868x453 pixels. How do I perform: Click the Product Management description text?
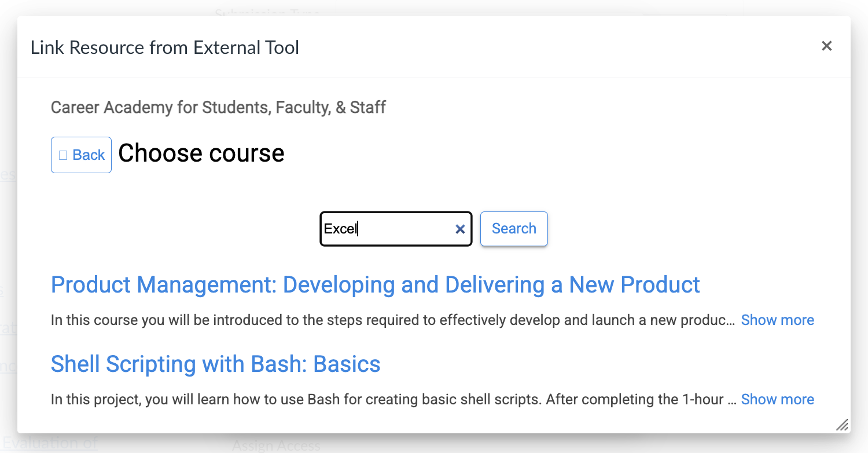pyautogui.click(x=392, y=320)
